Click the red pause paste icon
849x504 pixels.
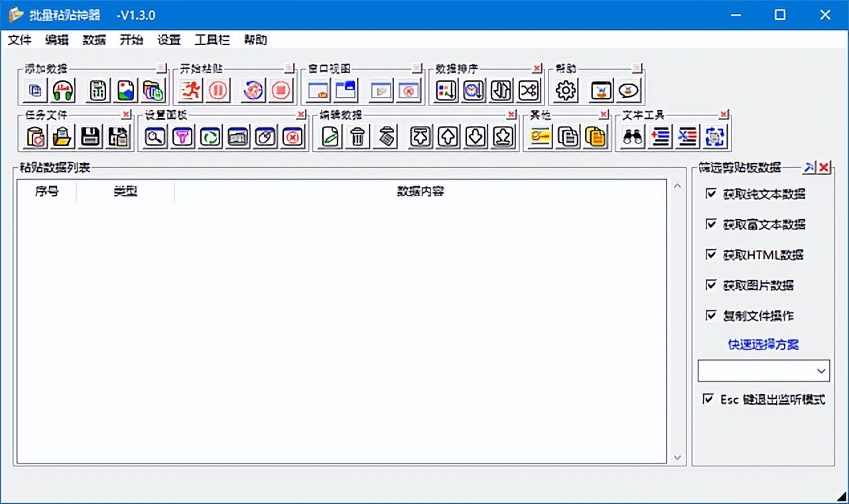tap(218, 90)
